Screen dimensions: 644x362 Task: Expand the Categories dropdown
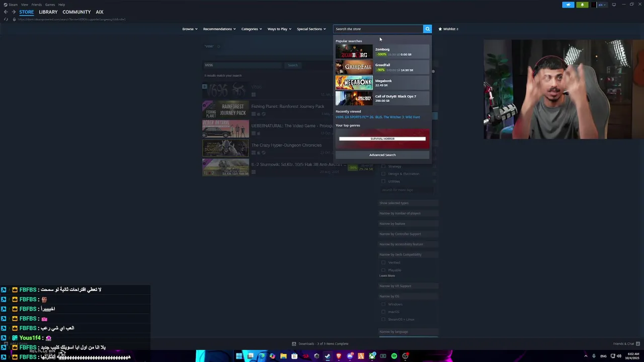[x=252, y=29]
